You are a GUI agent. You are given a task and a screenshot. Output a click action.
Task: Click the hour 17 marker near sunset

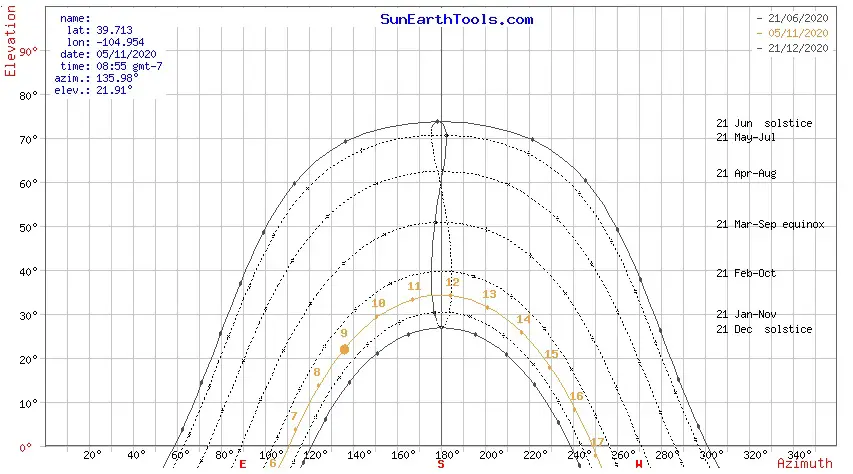(597, 442)
